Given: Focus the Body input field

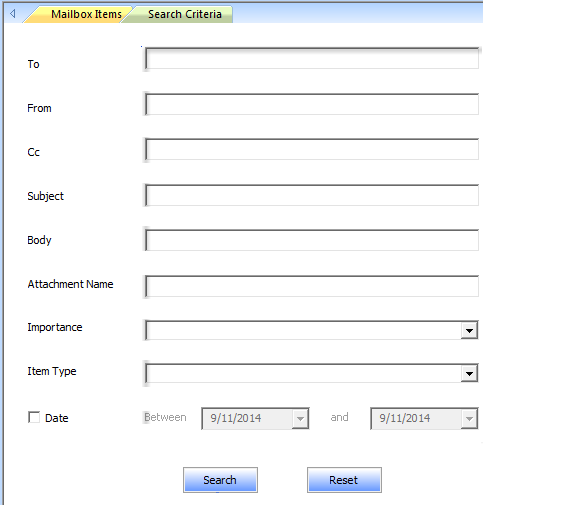Looking at the screenshot, I should [312, 240].
